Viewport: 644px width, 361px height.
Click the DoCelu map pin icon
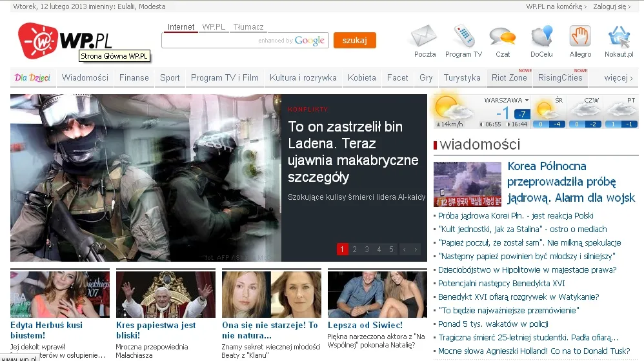(542, 36)
